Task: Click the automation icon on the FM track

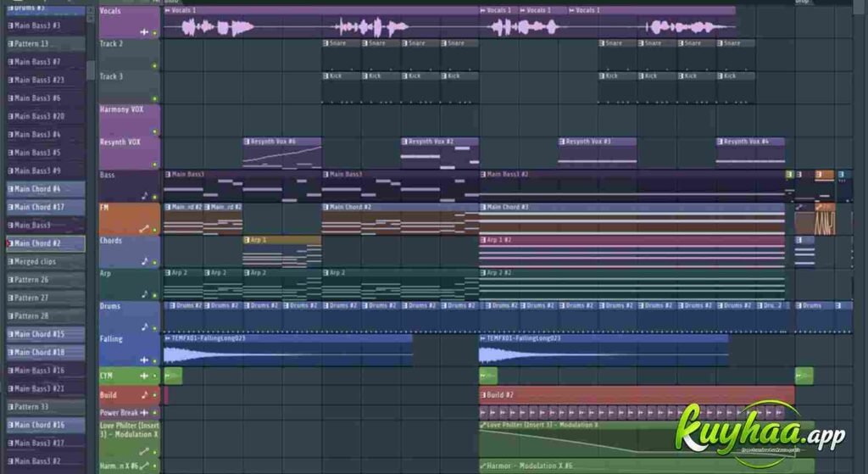Action: click(144, 229)
